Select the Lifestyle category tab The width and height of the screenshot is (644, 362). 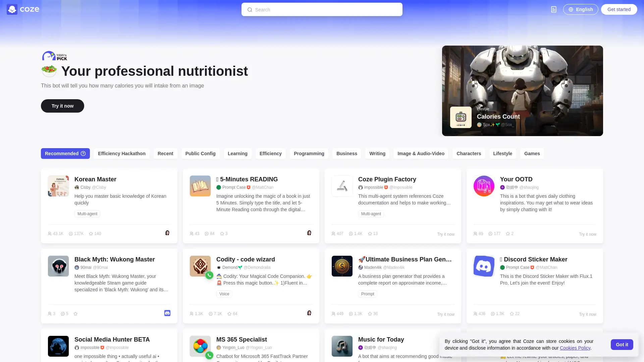tap(502, 153)
